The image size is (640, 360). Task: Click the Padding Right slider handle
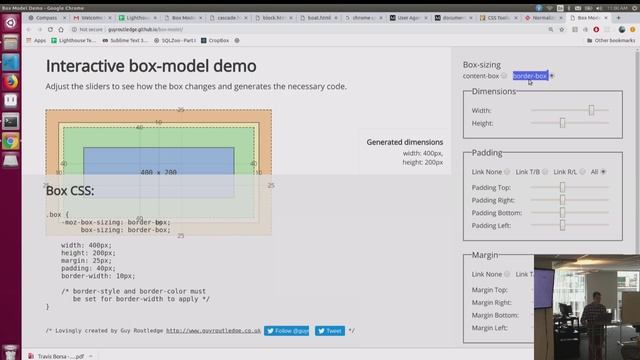pyautogui.click(x=562, y=200)
